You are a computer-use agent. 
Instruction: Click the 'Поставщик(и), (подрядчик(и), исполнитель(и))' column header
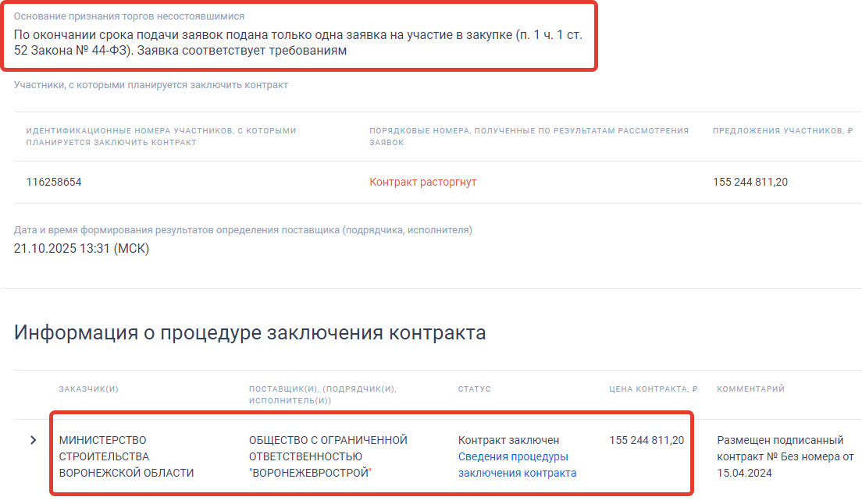(322, 394)
